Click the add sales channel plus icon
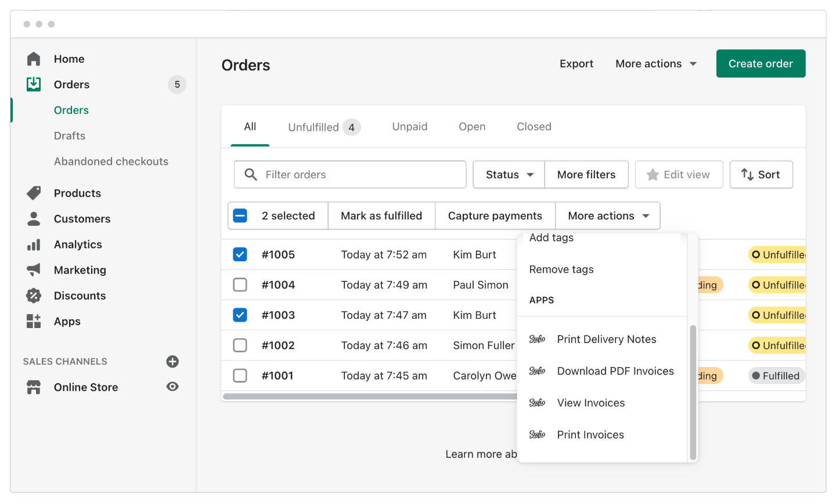Image resolution: width=836 pixels, height=504 pixels. [x=172, y=361]
